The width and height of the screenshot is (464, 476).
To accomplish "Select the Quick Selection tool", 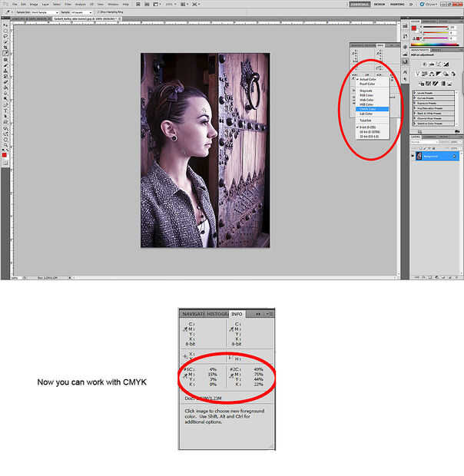I will [x=5, y=41].
